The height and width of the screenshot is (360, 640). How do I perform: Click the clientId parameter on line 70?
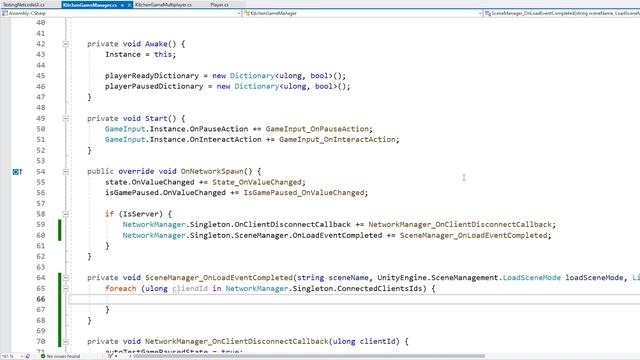379,342
